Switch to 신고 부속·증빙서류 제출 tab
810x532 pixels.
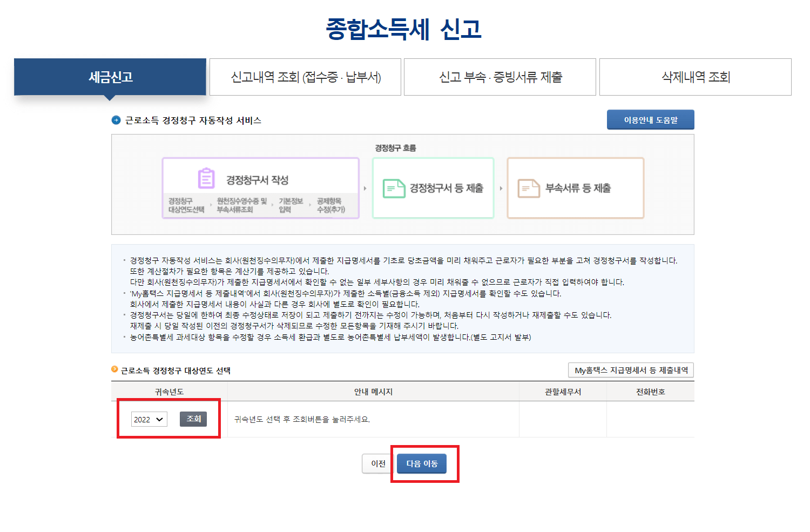(x=500, y=77)
